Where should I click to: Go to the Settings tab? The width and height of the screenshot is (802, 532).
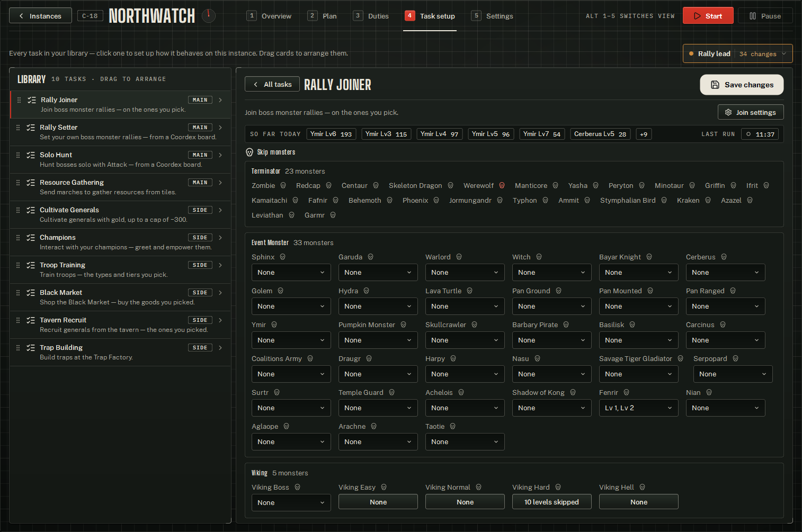pyautogui.click(x=492, y=16)
